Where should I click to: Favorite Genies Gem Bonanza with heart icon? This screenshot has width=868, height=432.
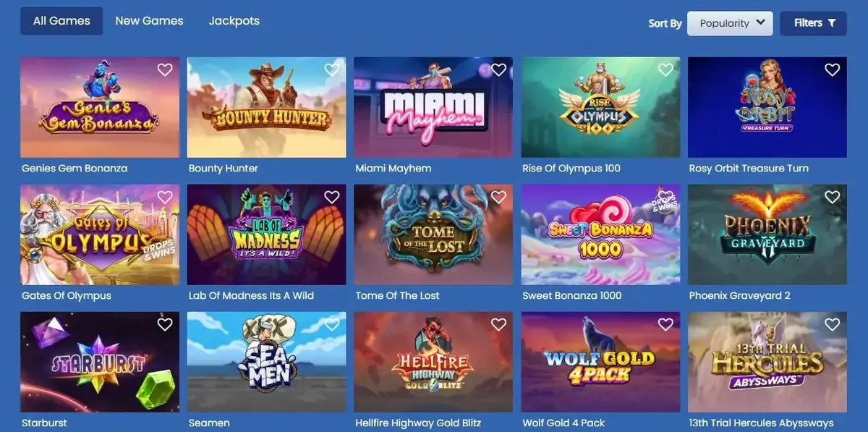[165, 69]
